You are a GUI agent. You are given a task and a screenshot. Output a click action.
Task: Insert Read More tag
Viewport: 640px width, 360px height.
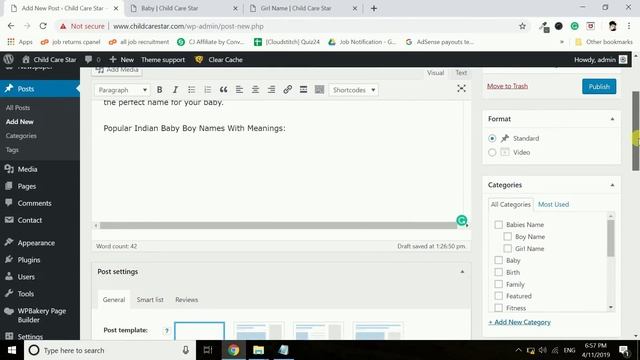point(303,90)
